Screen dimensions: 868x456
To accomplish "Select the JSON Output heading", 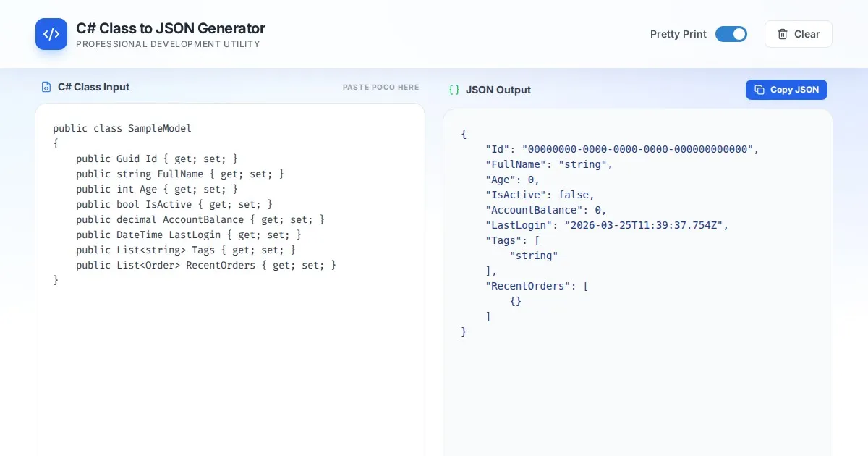I will [x=498, y=90].
